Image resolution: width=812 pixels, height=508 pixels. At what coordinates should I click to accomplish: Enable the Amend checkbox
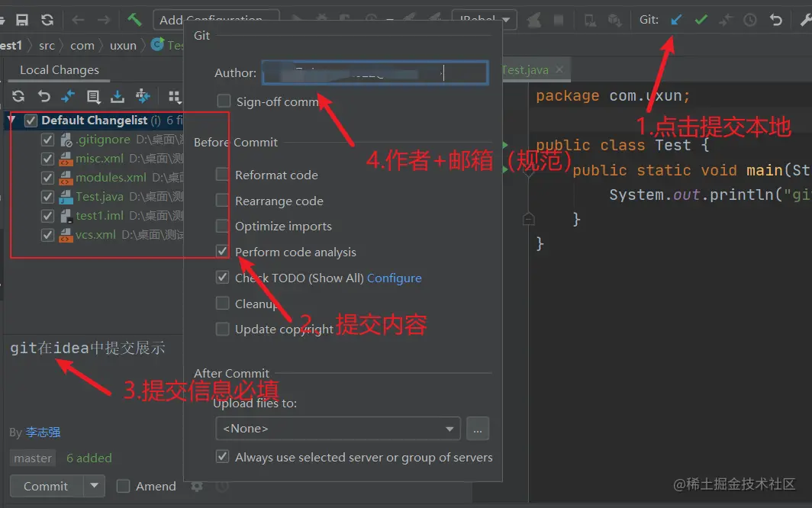(124, 486)
